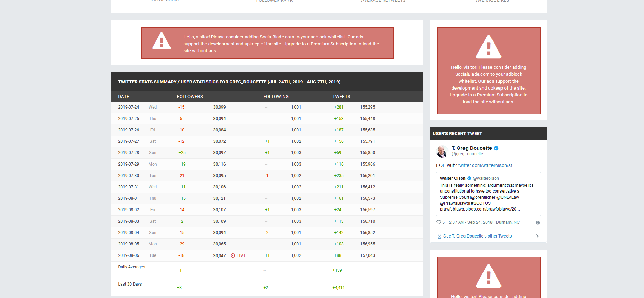Click the quoted Walter Olson tweet card text
This screenshot has height=298, width=644.
487,197
